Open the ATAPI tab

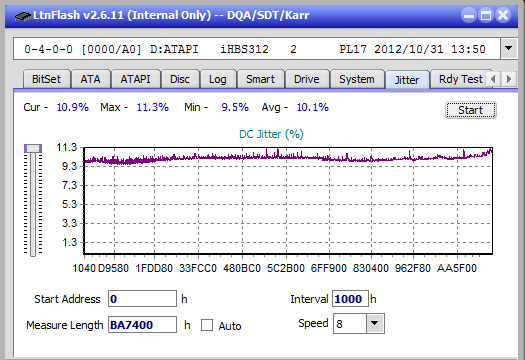coord(135,79)
